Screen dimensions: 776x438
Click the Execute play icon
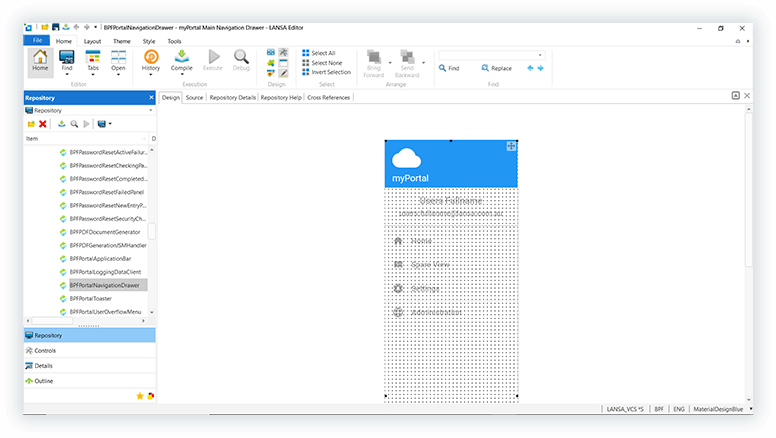pyautogui.click(x=213, y=57)
